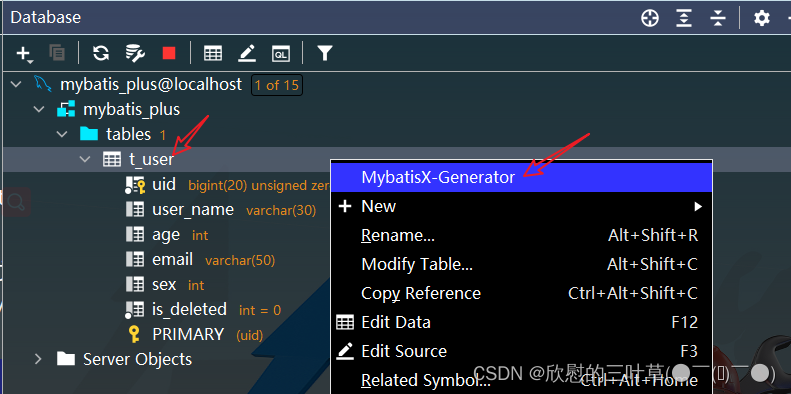Choose MybatisX-Generator from context menu
Viewport: 791px width, 394px height.
coord(522,177)
